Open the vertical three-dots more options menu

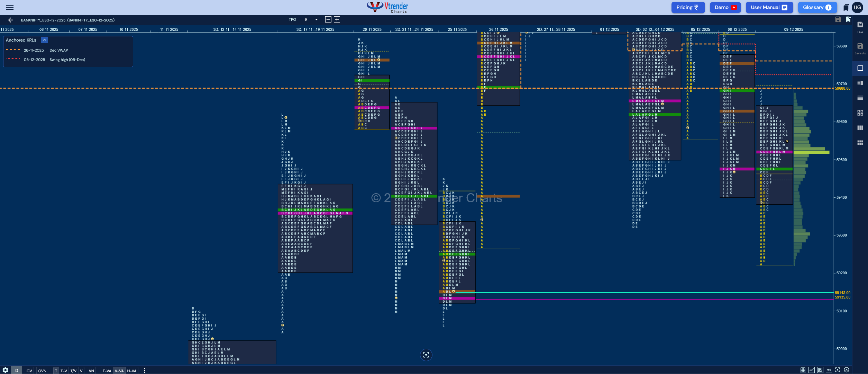point(144,371)
